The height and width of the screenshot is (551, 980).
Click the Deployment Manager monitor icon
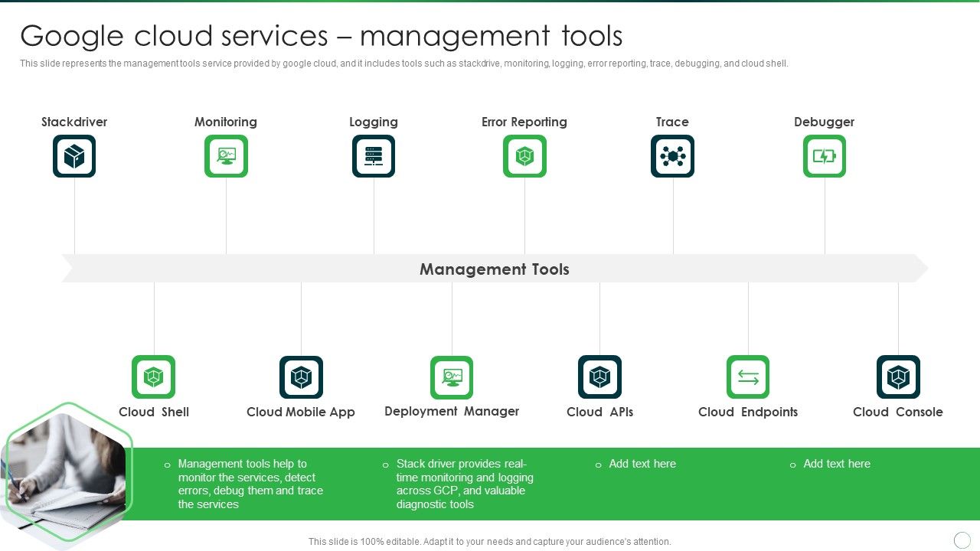pyautogui.click(x=452, y=377)
